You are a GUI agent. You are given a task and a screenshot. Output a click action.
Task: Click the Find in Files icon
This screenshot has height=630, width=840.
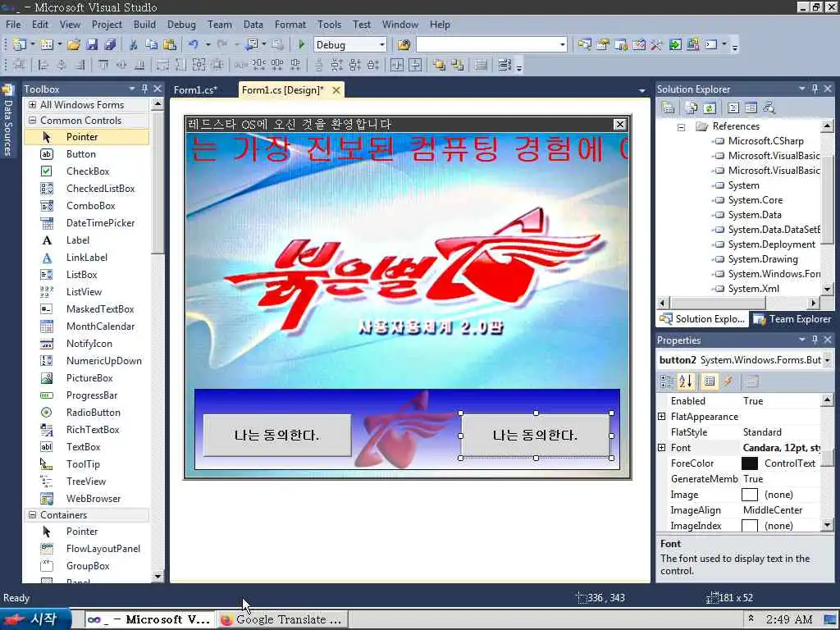[404, 45]
